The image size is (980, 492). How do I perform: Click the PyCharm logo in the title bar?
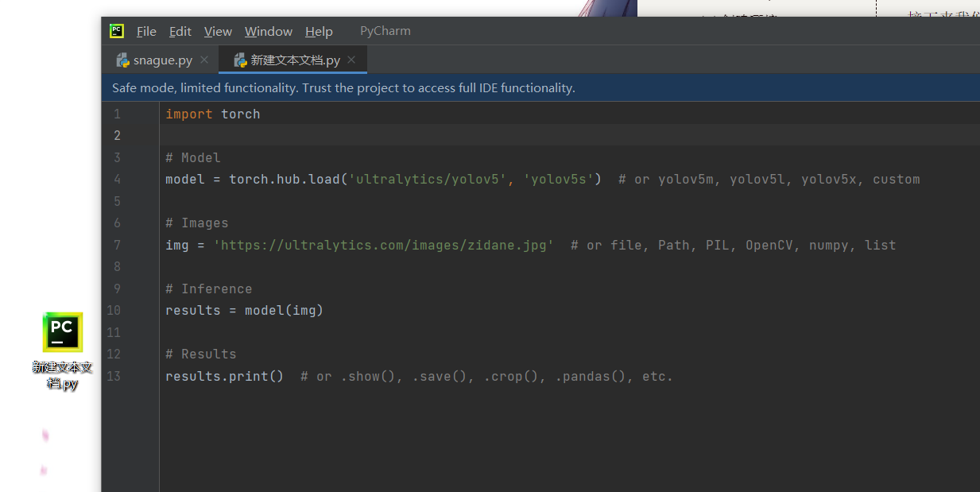(117, 31)
